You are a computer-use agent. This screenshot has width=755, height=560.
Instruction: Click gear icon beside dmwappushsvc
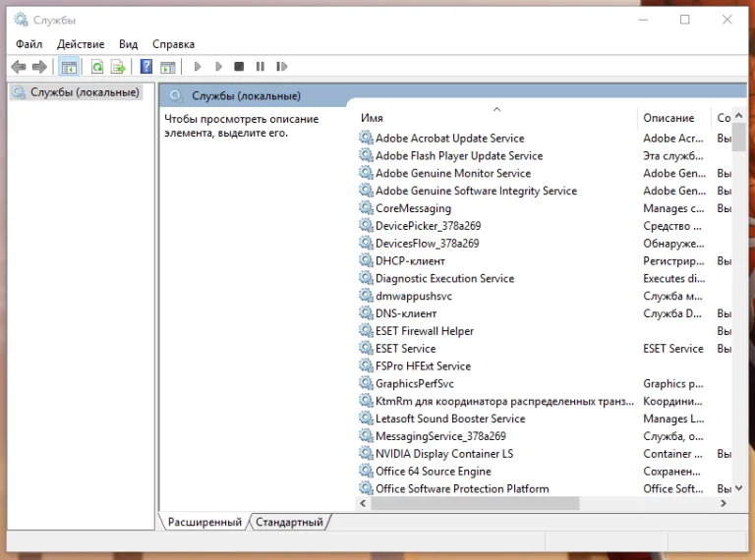click(366, 296)
